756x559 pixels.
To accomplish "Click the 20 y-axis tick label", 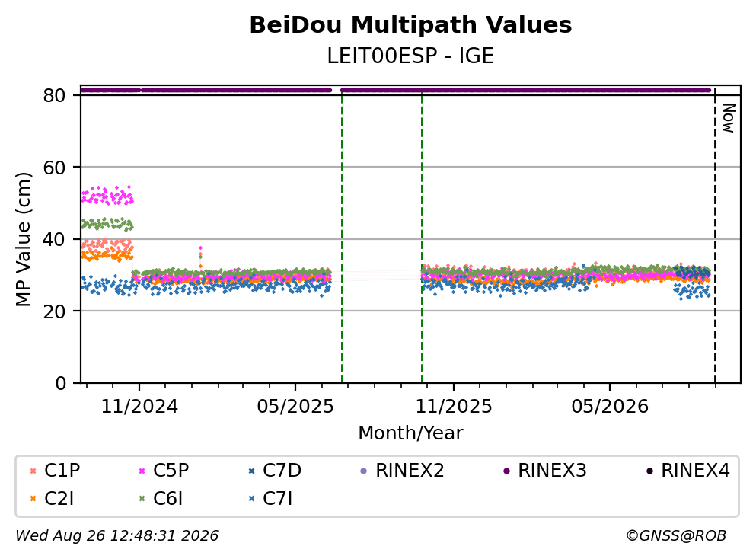I will [x=54, y=311].
